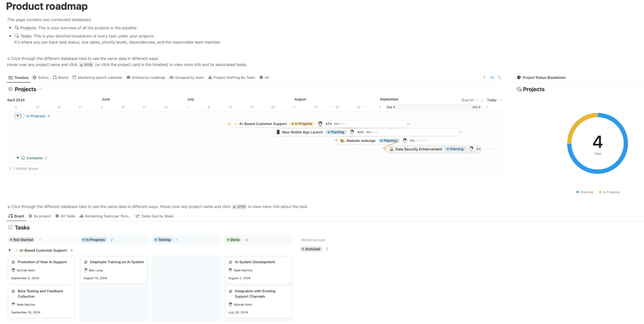Click the New Mobile App Launch progress bar
Screen dimensions: 644x324
372,132
